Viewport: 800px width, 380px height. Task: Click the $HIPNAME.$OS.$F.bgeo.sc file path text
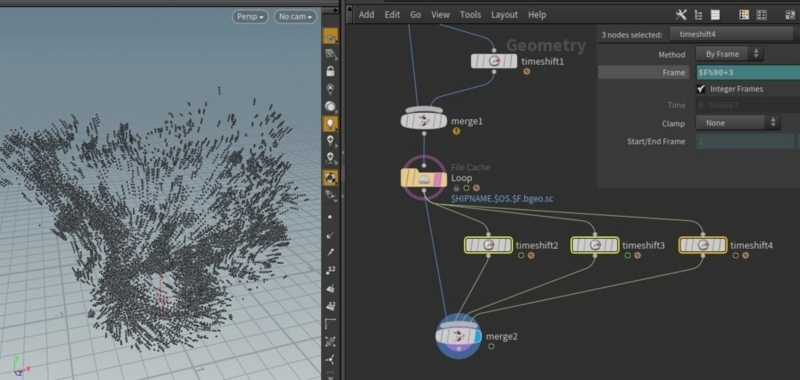pyautogui.click(x=502, y=199)
